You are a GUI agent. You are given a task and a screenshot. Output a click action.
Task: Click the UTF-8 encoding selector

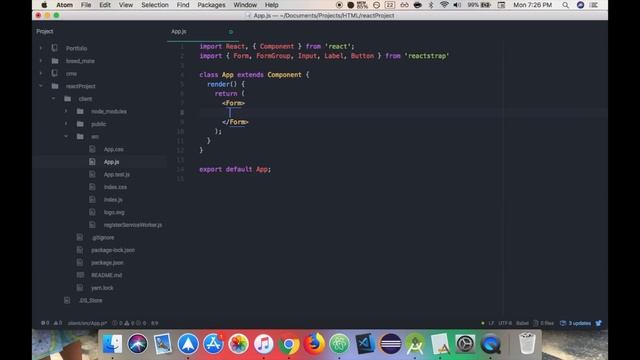(x=505, y=323)
